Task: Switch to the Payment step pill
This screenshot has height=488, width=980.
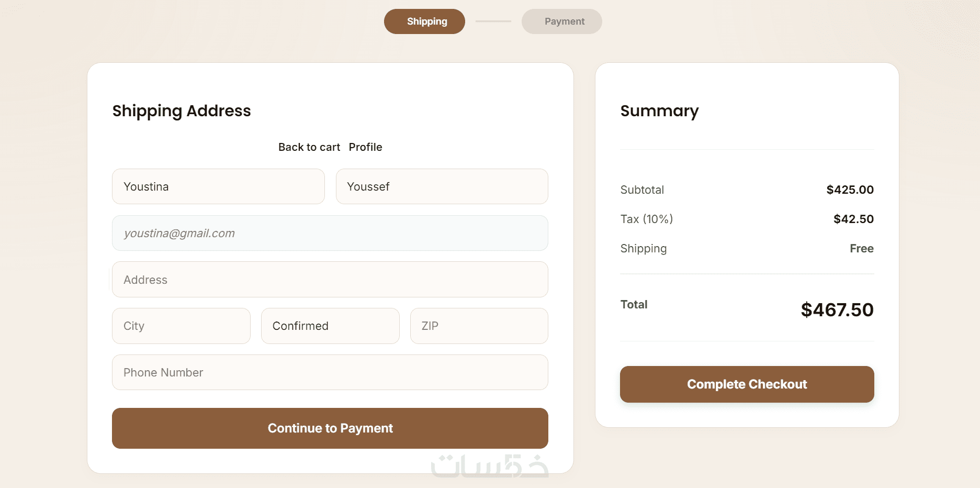Action: click(561, 21)
